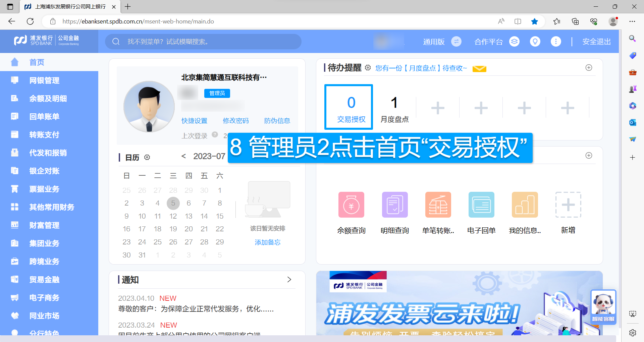644x342 pixels.
Task: Toggle browser split screen icon
Action: [518, 21]
